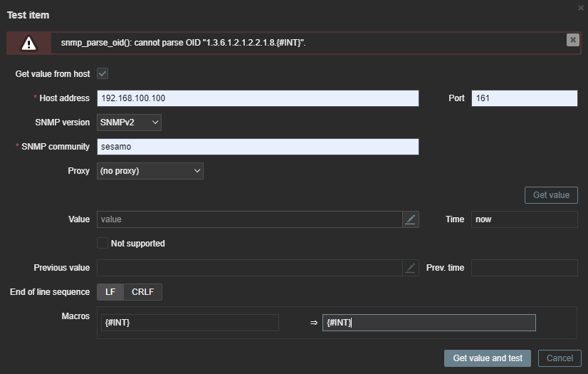Uncheck Get value from host
The width and height of the screenshot is (588, 374).
pos(103,73)
